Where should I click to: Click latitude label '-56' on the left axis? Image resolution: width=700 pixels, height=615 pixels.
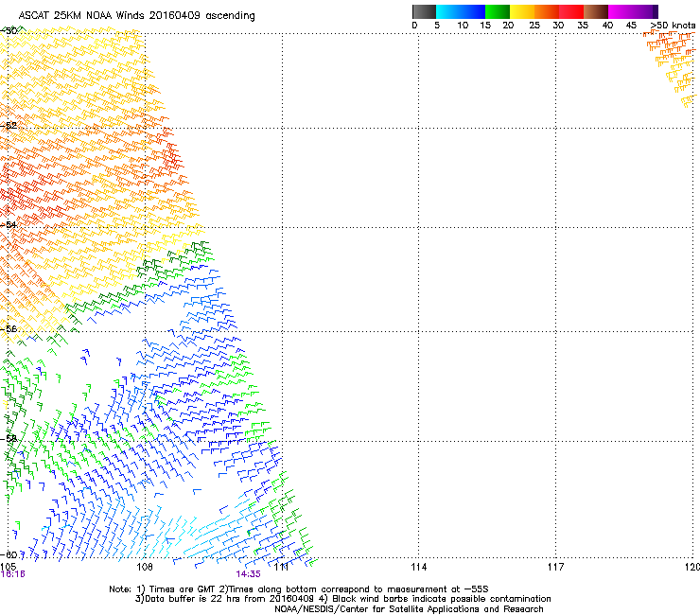coord(9,328)
